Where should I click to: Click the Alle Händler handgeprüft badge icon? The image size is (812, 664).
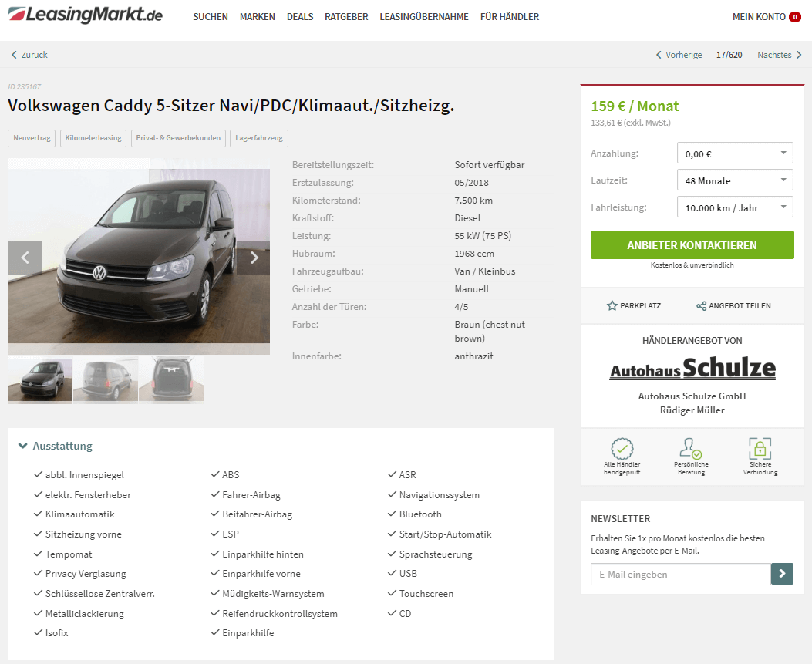click(622, 449)
